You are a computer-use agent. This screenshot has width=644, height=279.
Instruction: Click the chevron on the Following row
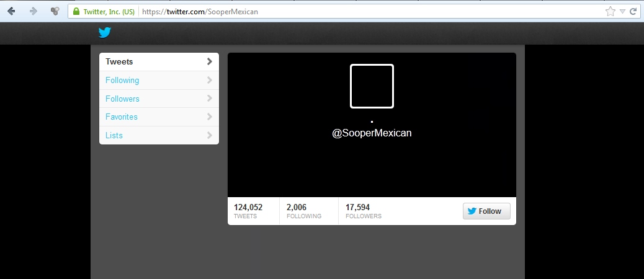(x=210, y=80)
